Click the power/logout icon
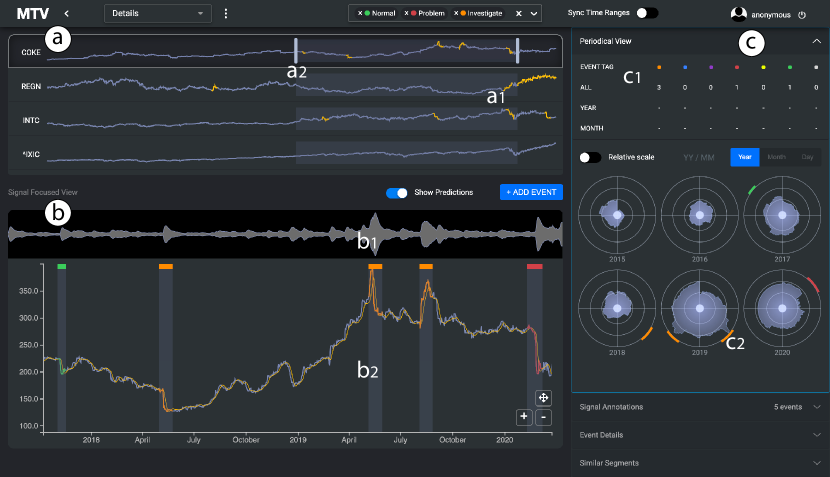Screen dimensions: 830x477 [x=802, y=15]
